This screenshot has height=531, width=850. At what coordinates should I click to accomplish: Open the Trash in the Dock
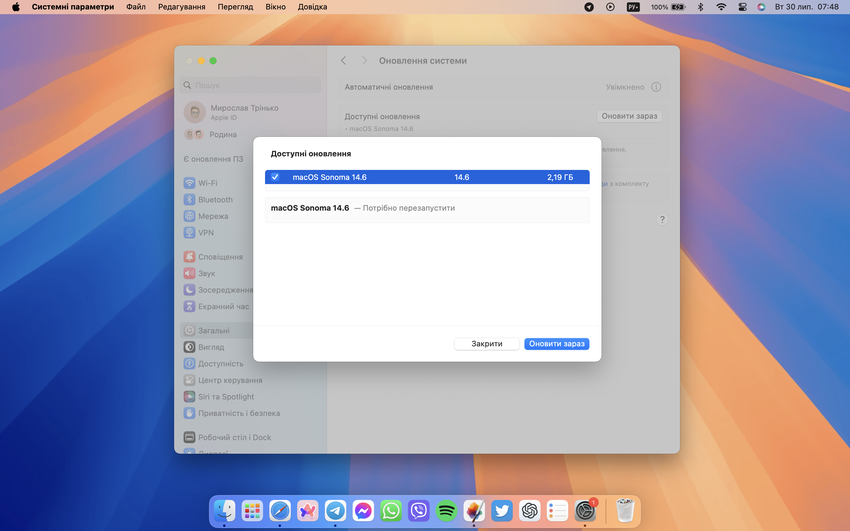625,510
